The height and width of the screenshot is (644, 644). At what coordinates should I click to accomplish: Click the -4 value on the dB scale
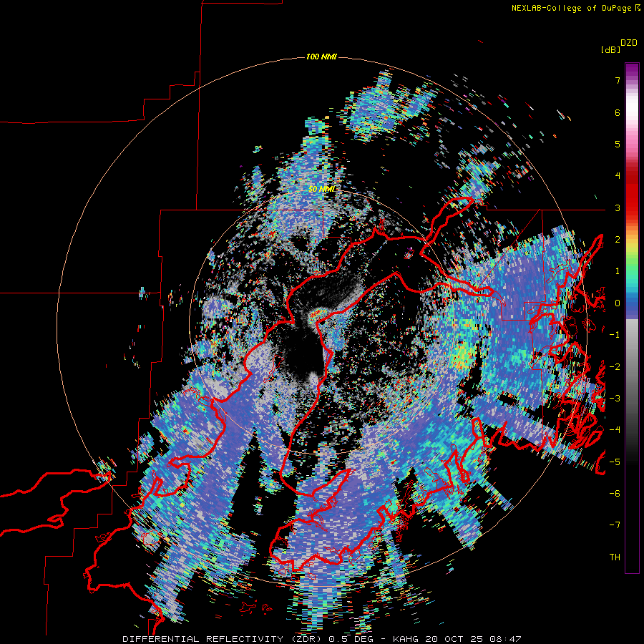[x=615, y=430]
